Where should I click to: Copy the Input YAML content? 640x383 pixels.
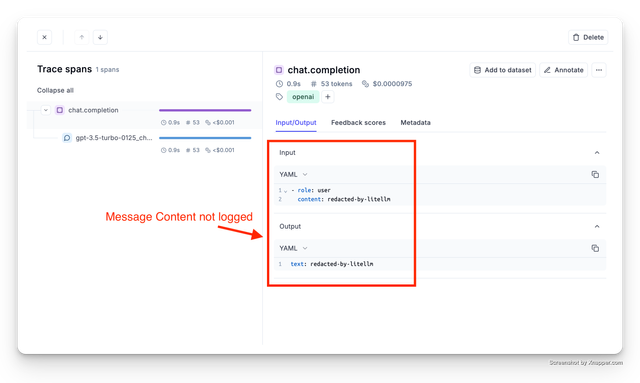coord(595,174)
